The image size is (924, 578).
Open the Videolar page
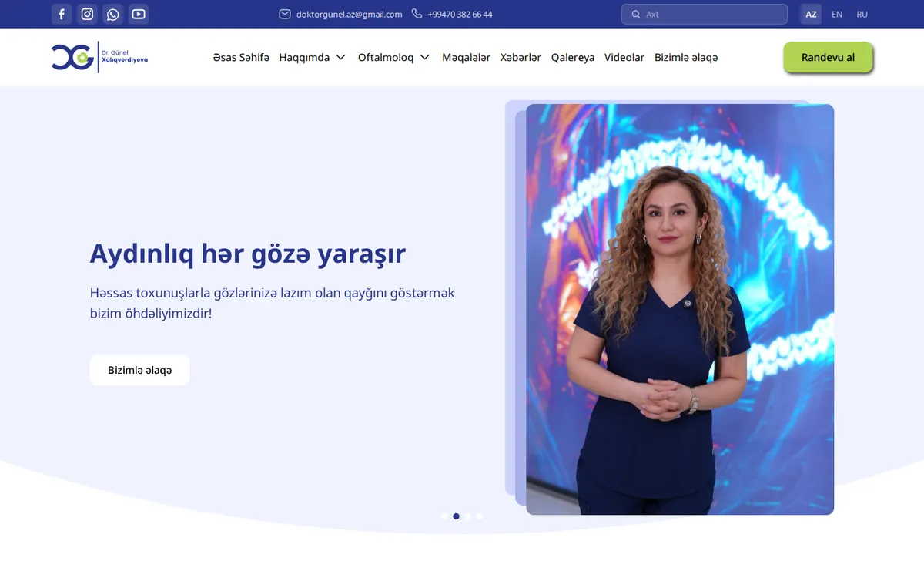click(x=624, y=58)
